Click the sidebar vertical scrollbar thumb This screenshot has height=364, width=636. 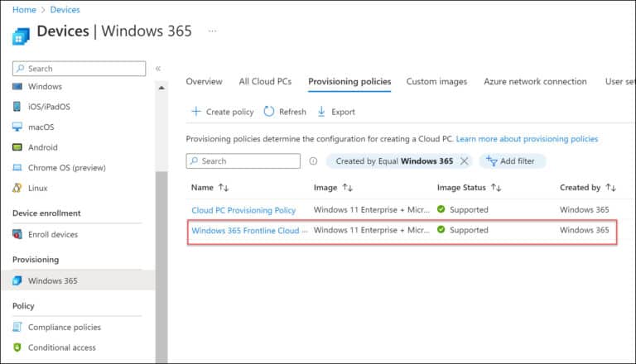(161, 267)
